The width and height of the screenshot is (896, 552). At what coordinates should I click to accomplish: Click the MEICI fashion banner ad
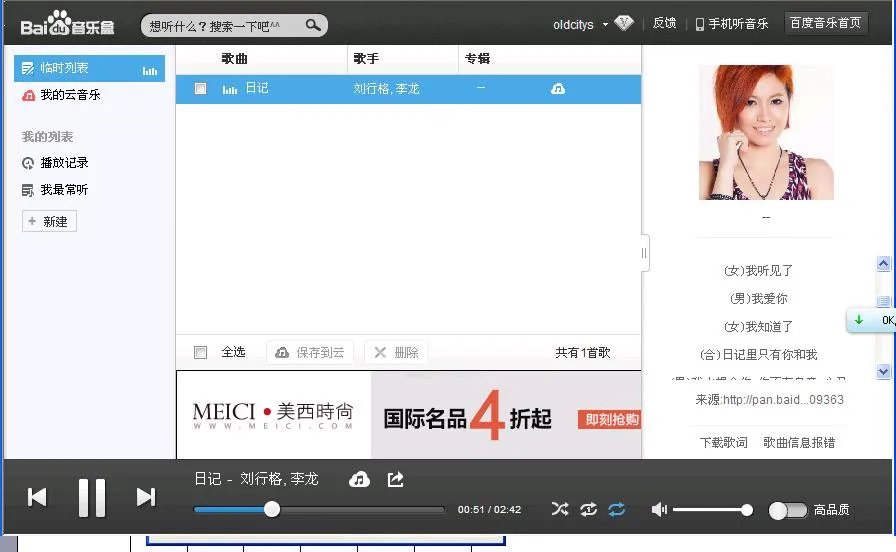click(x=409, y=415)
